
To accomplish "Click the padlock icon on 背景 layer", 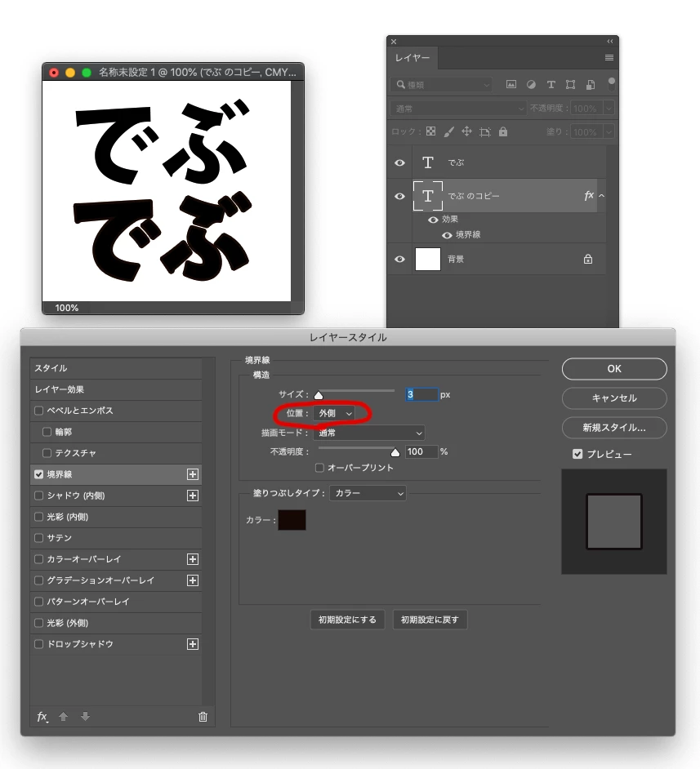I will 587,259.
